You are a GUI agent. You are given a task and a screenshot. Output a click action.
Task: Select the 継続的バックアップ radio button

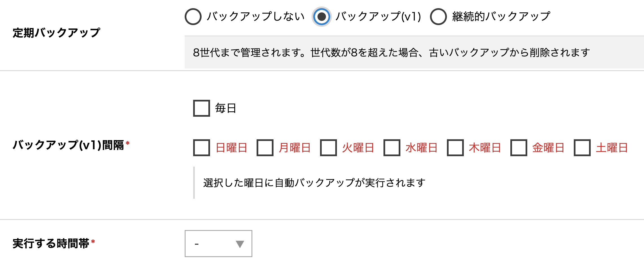[438, 17]
